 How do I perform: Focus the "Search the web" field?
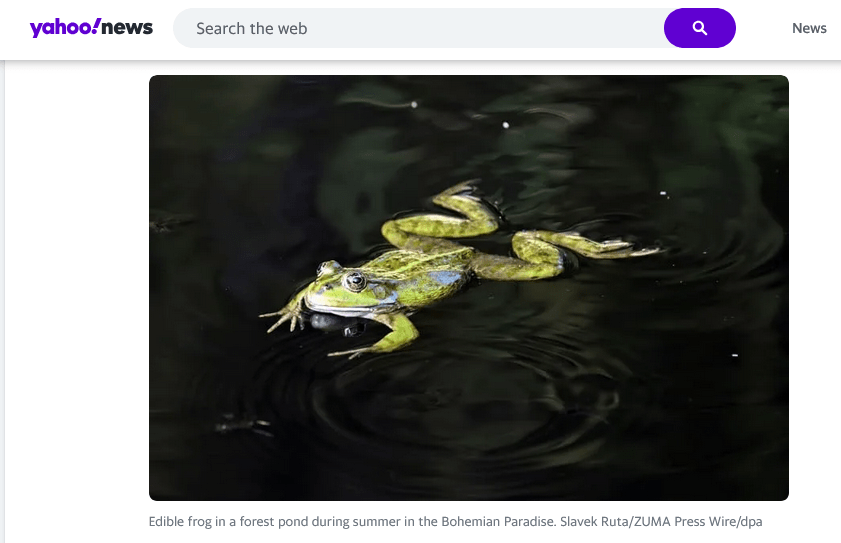click(x=420, y=28)
